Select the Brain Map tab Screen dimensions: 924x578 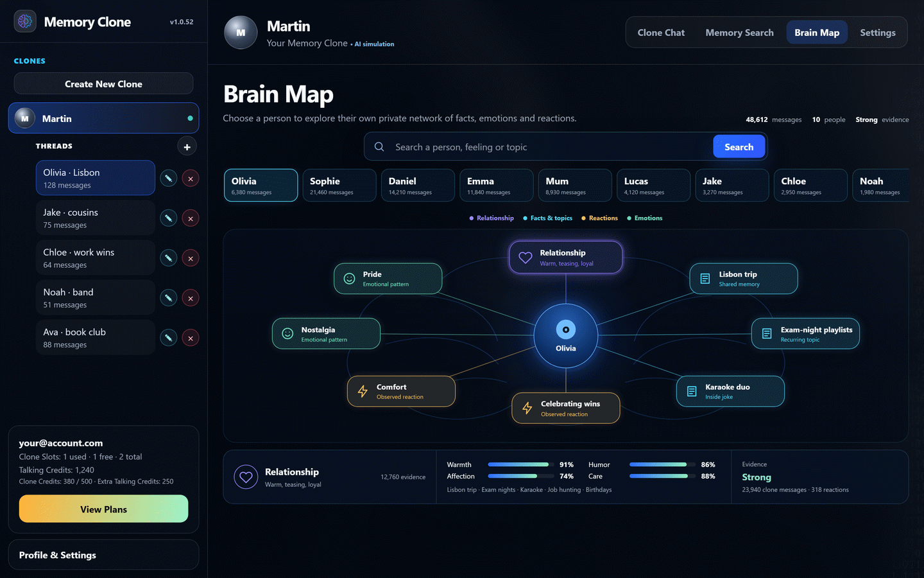[x=817, y=33]
